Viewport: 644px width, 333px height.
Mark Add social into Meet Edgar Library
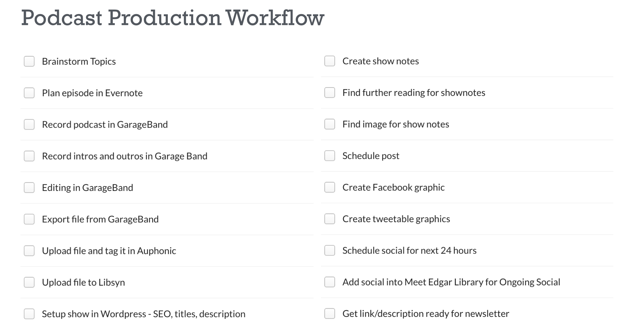coord(330,282)
